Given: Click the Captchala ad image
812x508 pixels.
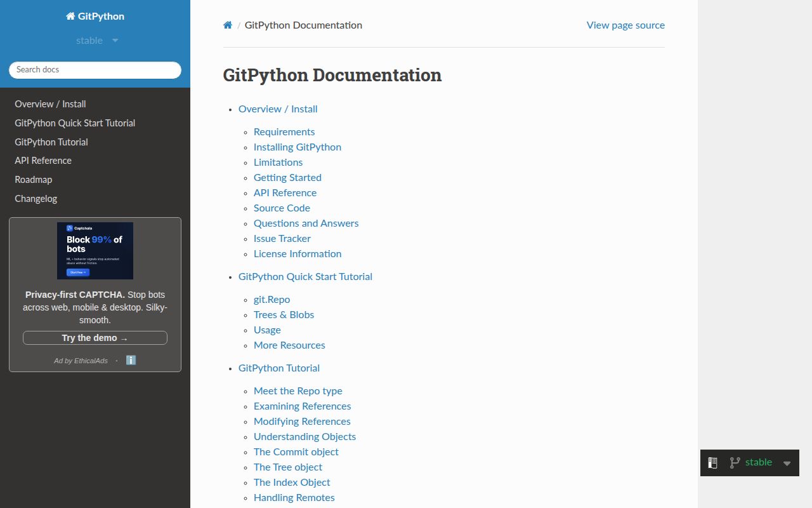Looking at the screenshot, I should click(x=95, y=251).
